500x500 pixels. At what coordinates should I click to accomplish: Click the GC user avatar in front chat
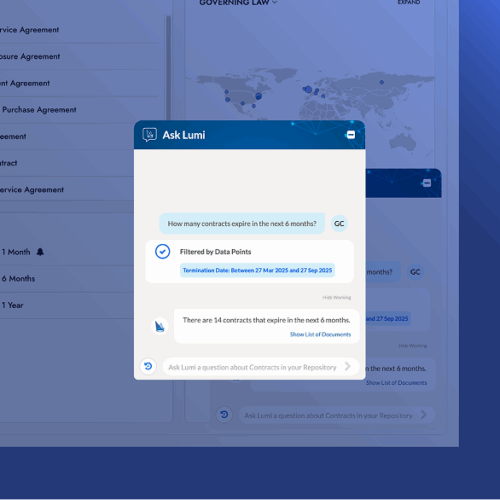pyautogui.click(x=339, y=224)
